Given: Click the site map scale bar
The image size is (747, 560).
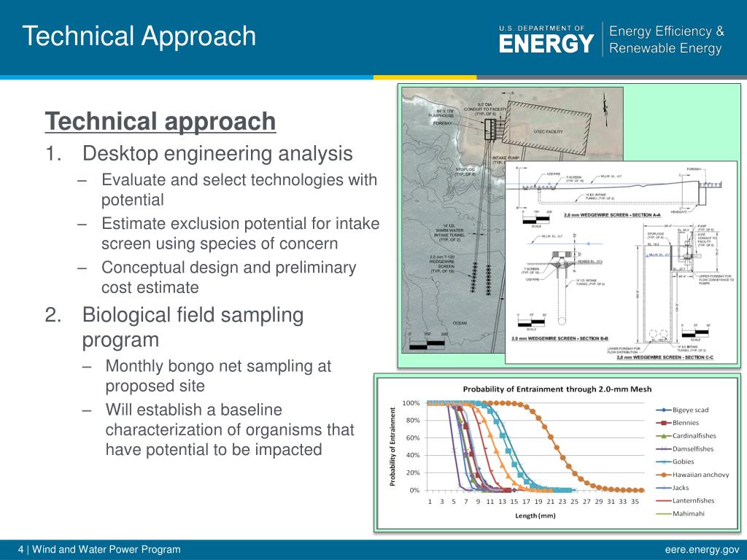Looking at the screenshot, I should 427,343.
